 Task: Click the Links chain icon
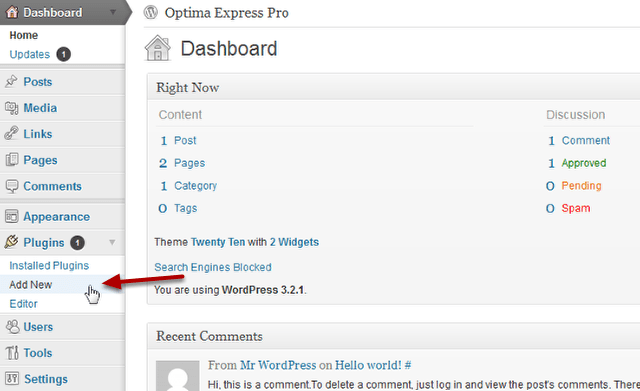pos(11,133)
